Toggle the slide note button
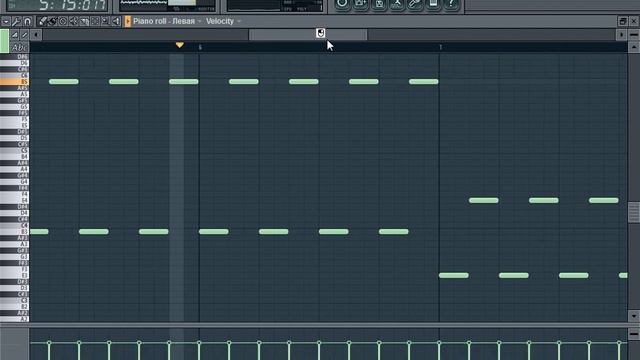The image size is (640, 360). (24, 35)
